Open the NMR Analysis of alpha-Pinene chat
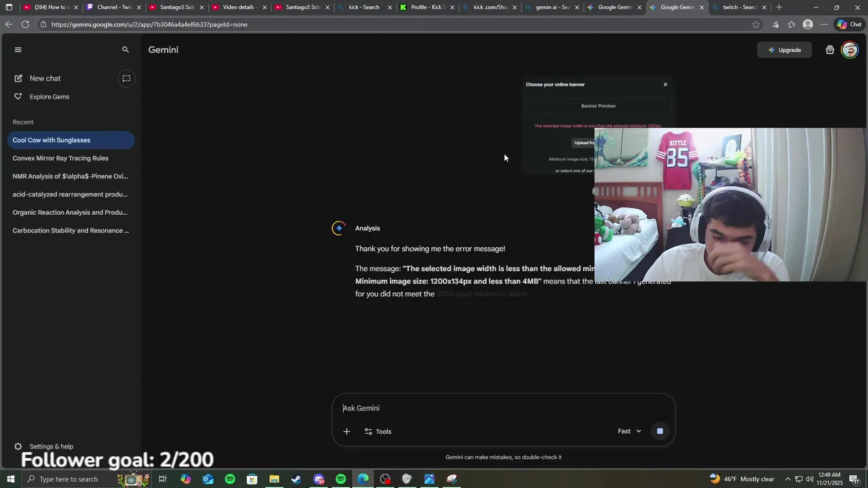This screenshot has height=488, width=868. [71, 176]
